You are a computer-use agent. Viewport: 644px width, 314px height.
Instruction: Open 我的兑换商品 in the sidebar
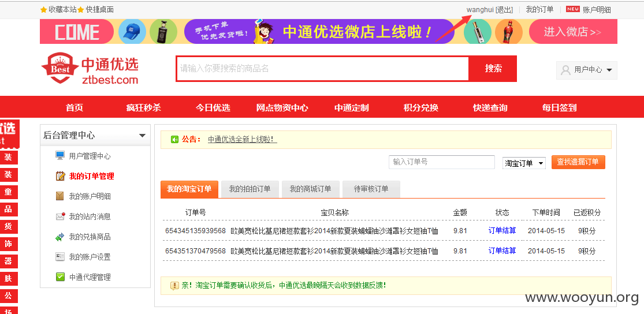(90, 237)
